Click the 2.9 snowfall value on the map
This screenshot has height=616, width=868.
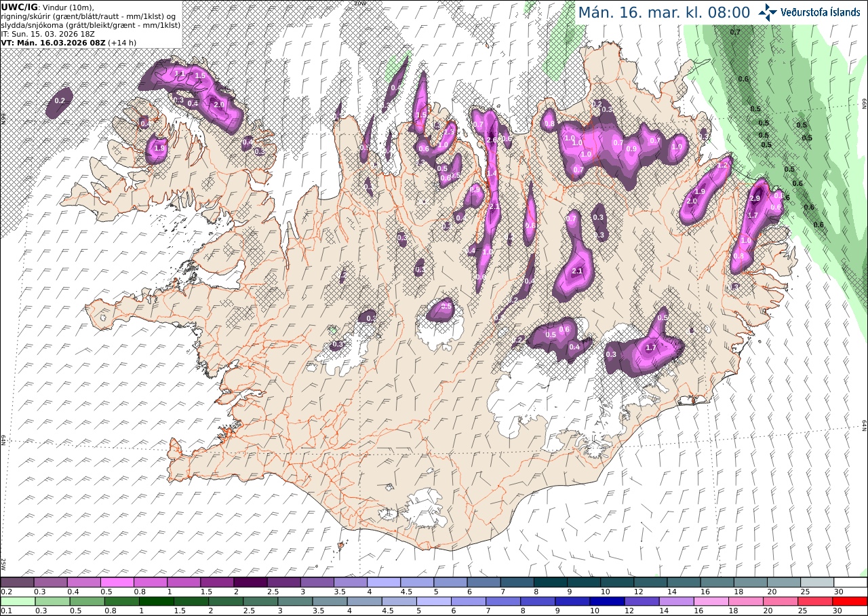[755, 198]
